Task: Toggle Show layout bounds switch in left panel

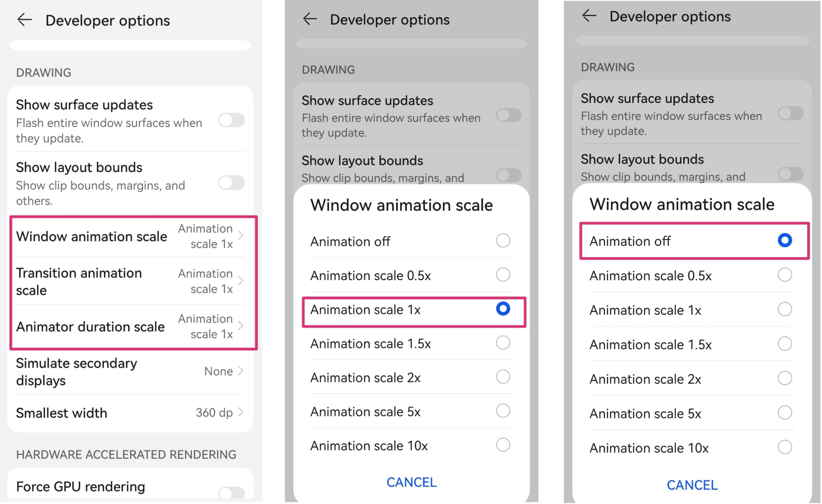Action: coord(232,183)
